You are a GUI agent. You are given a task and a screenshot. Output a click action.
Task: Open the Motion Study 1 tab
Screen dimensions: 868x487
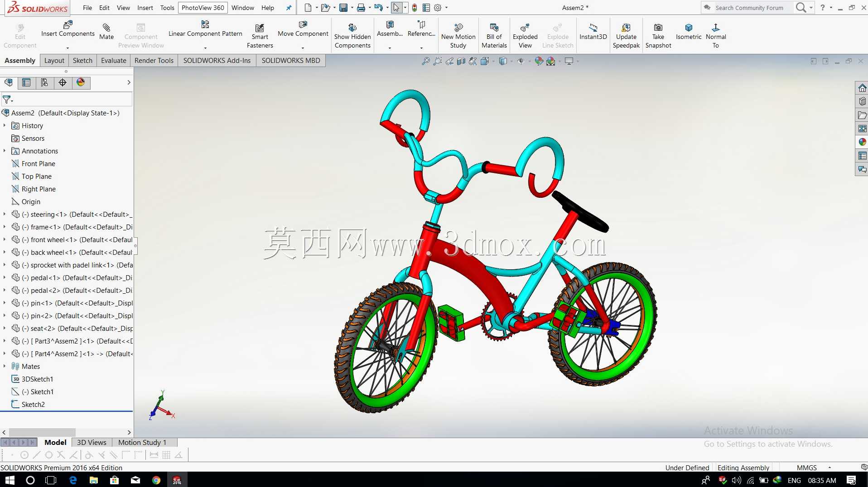[x=142, y=442]
